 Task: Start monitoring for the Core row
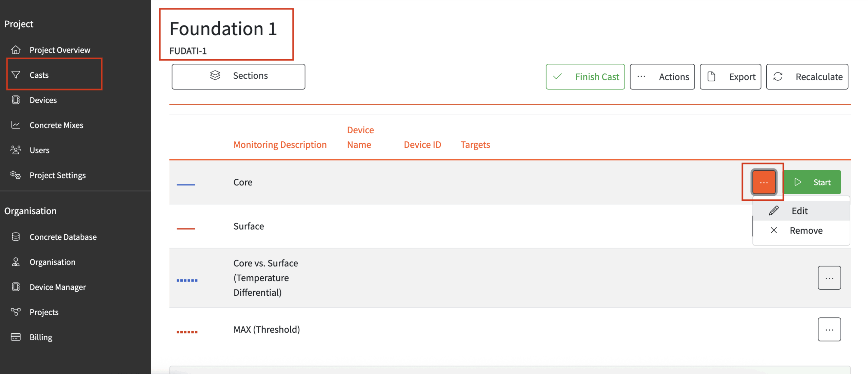(x=812, y=182)
